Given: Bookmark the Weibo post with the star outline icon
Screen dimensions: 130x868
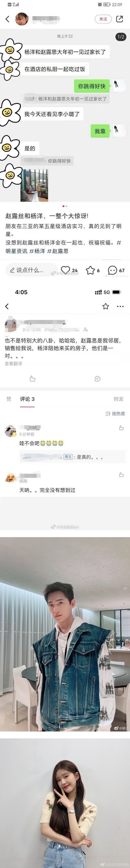Looking at the screenshot, I should [105, 306].
